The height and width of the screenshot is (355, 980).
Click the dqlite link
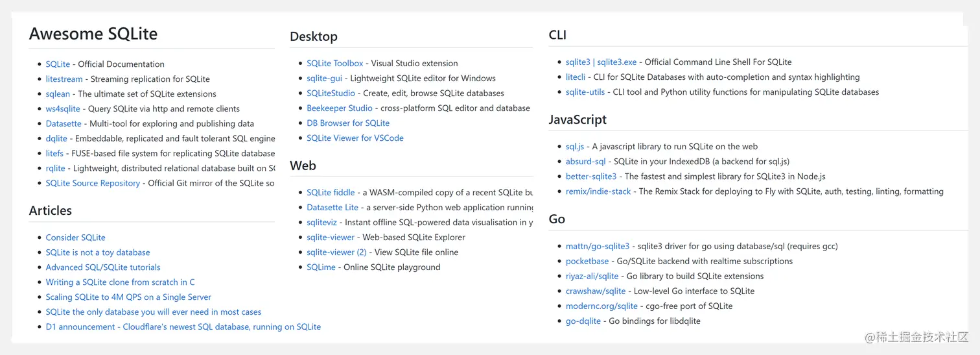pos(56,139)
